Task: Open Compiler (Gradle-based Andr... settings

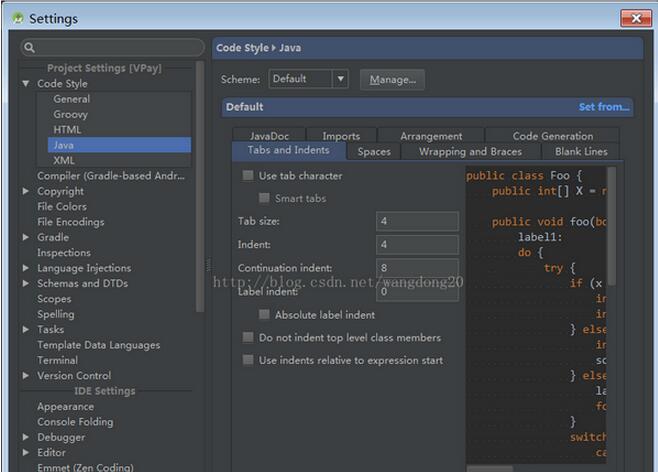Action: [111, 176]
